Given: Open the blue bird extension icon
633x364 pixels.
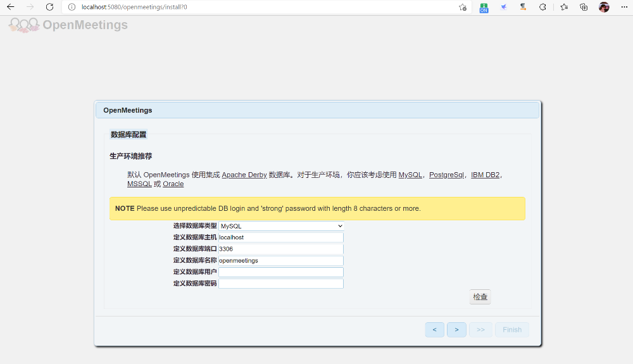Looking at the screenshot, I should (x=503, y=7).
